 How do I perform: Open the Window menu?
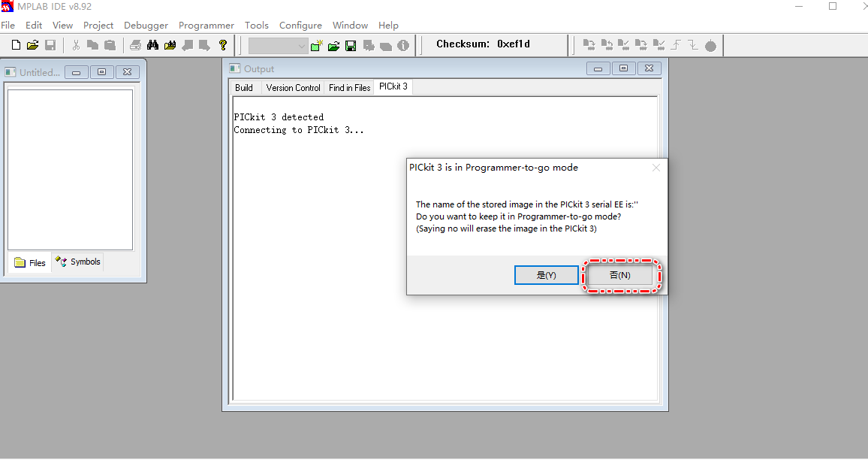350,25
